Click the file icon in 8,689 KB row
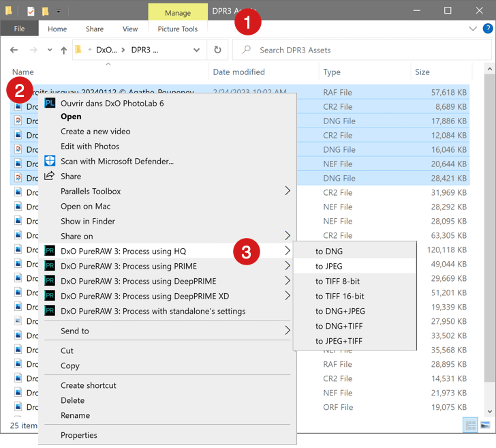The height and width of the screenshot is (448, 496). pos(18,106)
